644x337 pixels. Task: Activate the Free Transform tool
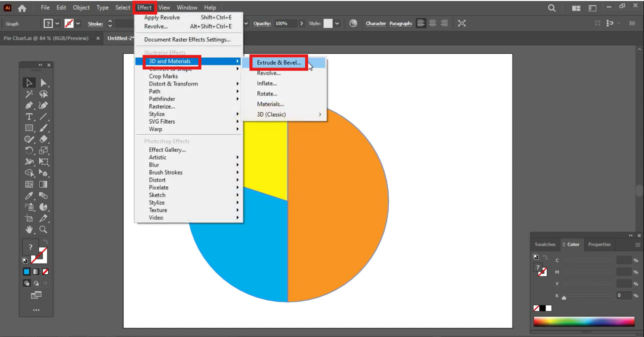tap(44, 162)
